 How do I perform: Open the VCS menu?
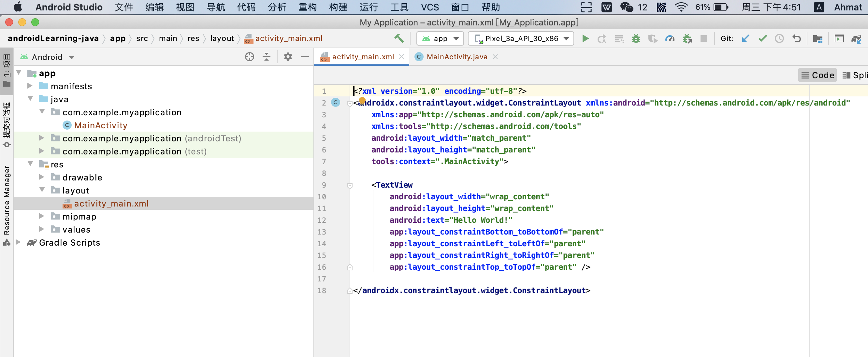click(429, 7)
